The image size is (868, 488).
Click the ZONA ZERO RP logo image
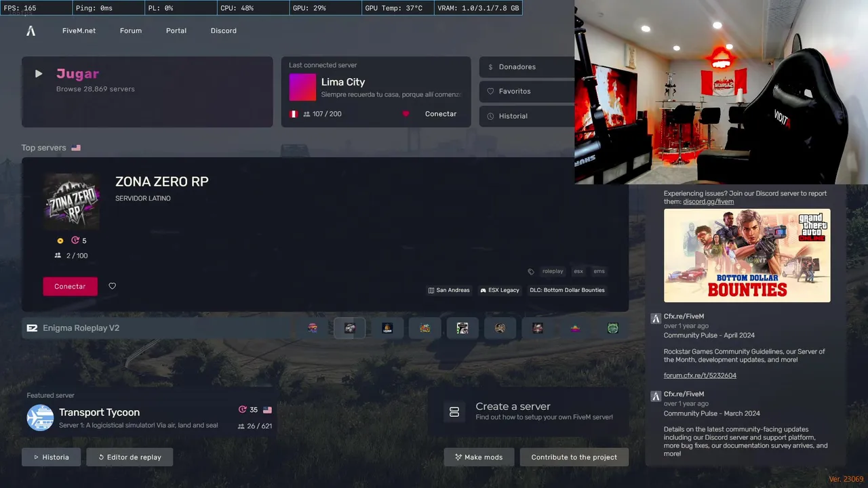71,201
